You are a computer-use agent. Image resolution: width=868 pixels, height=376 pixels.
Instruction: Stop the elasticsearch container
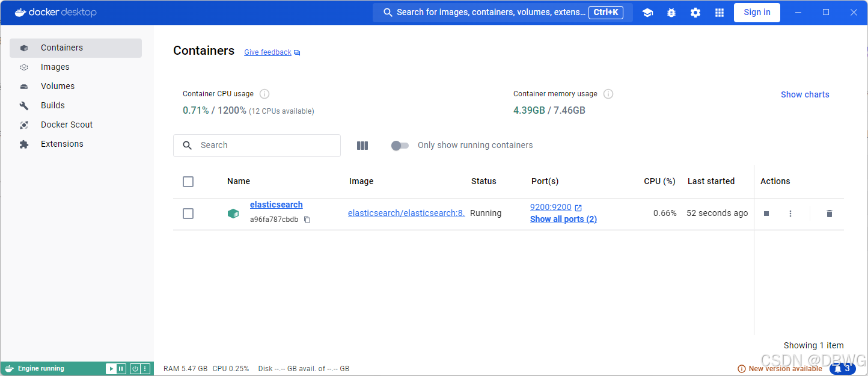point(766,214)
